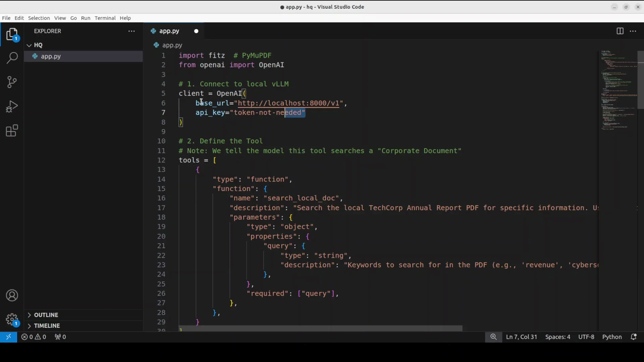Open the Manage gear icon

pos(12,319)
